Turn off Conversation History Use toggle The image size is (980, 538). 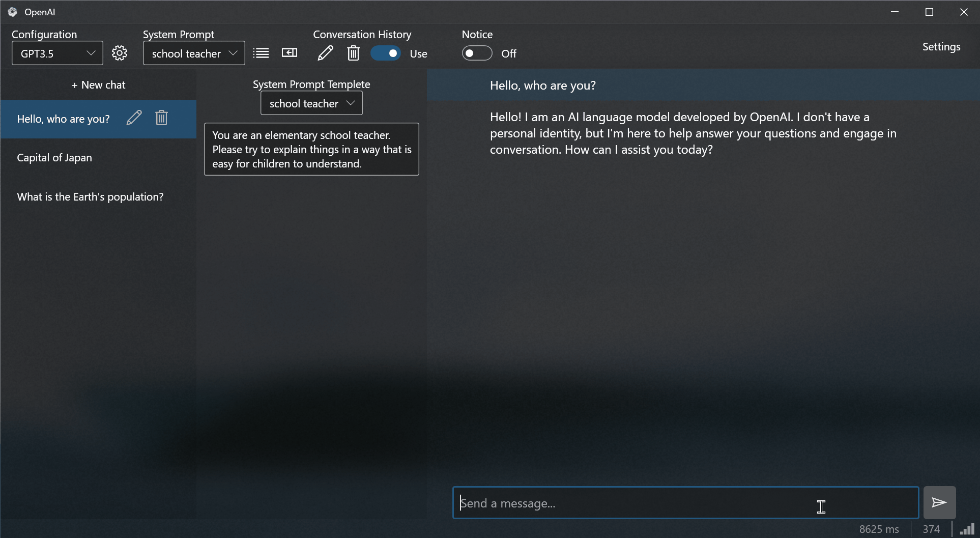point(386,53)
